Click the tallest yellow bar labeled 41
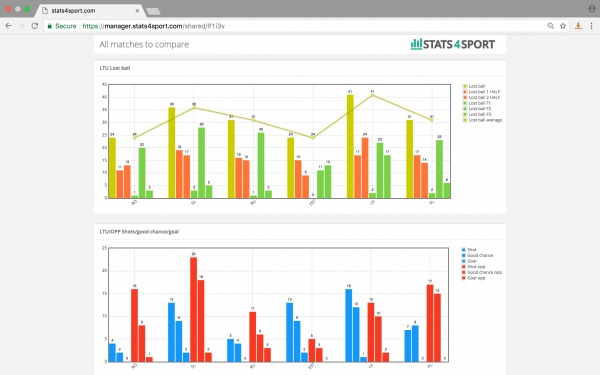The image size is (600, 375). 350,147
